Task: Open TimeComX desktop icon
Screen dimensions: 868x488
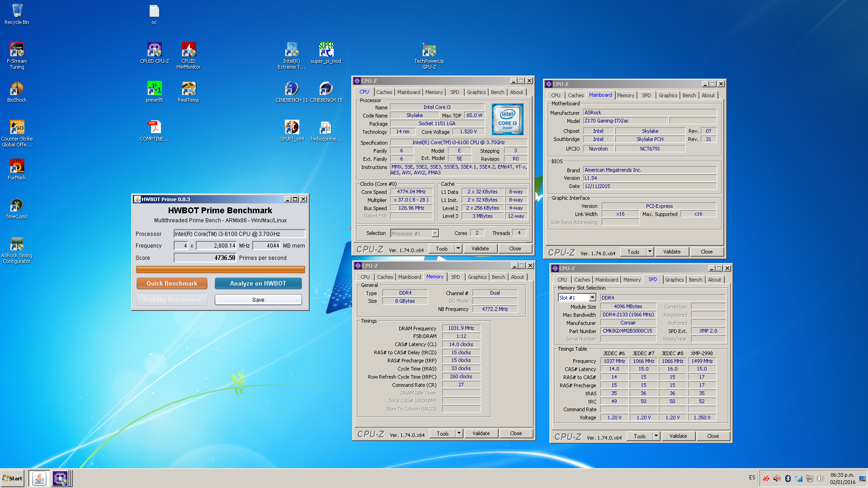Action: point(17,208)
